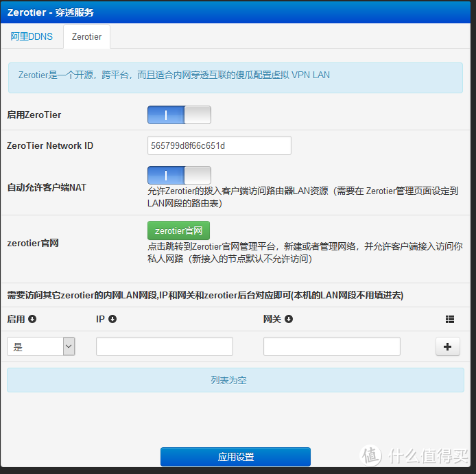Click the ZeroTier Network ID field
This screenshot has height=474, width=476.
[219, 145]
